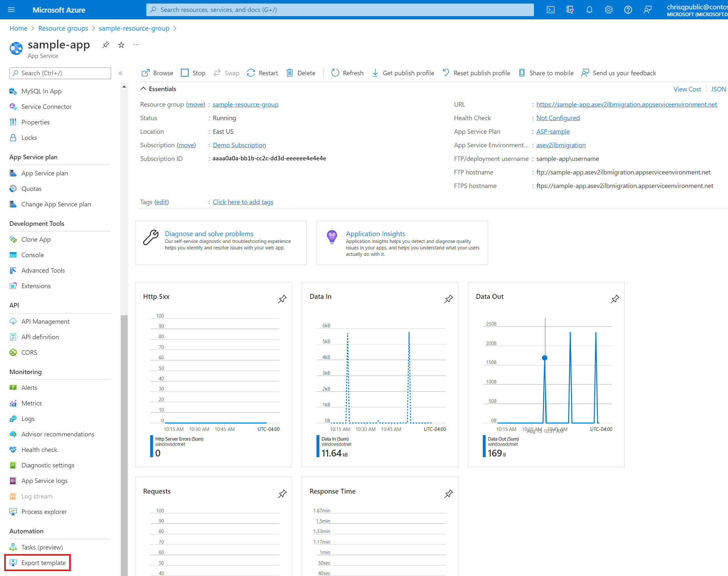Click the Restart app service icon
728x576 pixels.
coord(251,73)
